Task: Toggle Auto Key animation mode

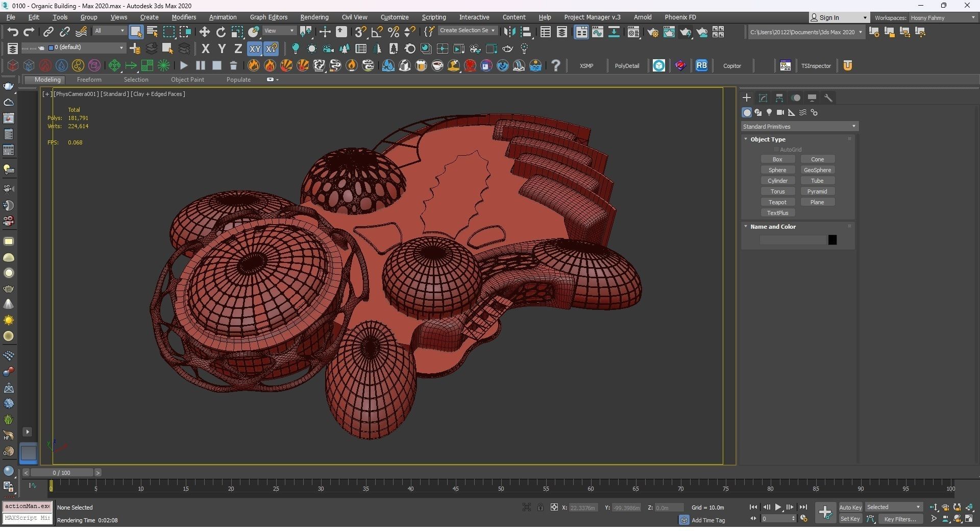Action: coord(850,508)
